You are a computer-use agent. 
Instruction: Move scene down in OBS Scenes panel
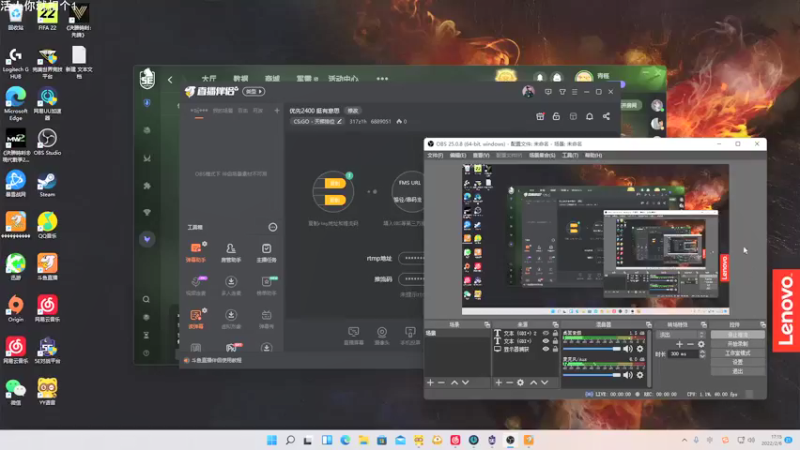pyautogui.click(x=465, y=383)
